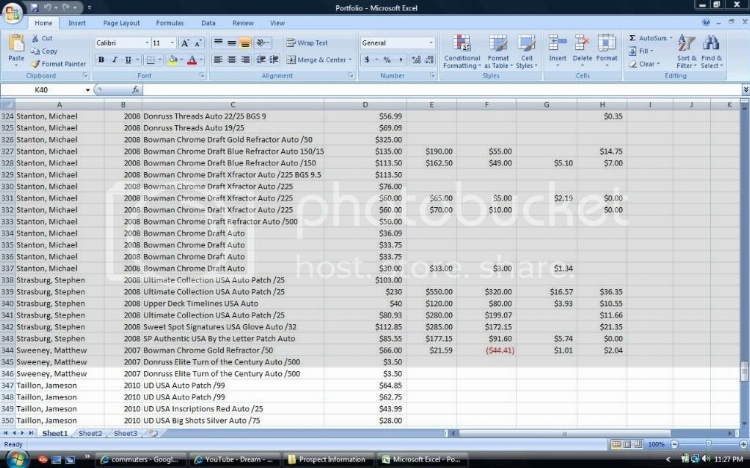Open the Font dialog launcher

pos(202,76)
